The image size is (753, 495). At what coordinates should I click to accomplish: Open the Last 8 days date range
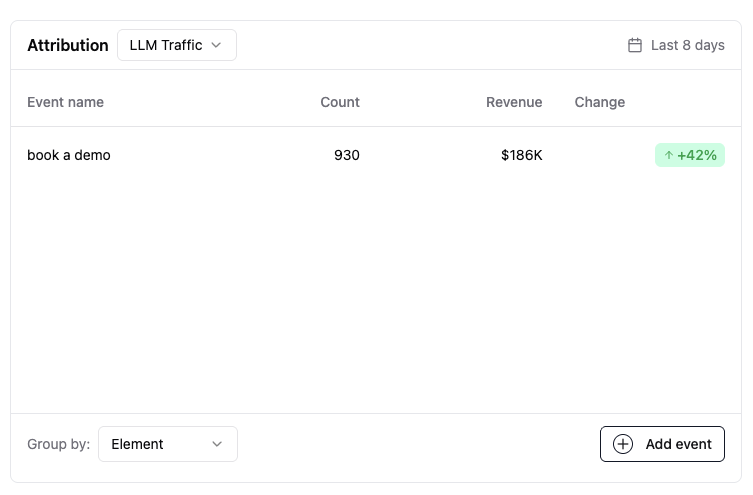[x=687, y=45]
